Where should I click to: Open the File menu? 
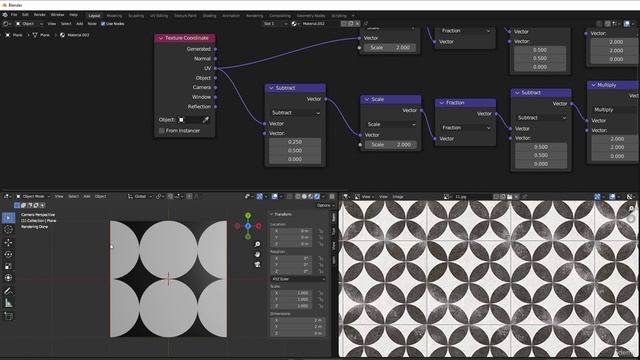point(14,15)
